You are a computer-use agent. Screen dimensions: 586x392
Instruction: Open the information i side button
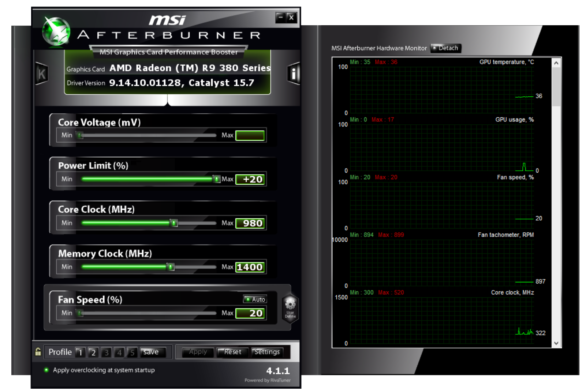[294, 74]
